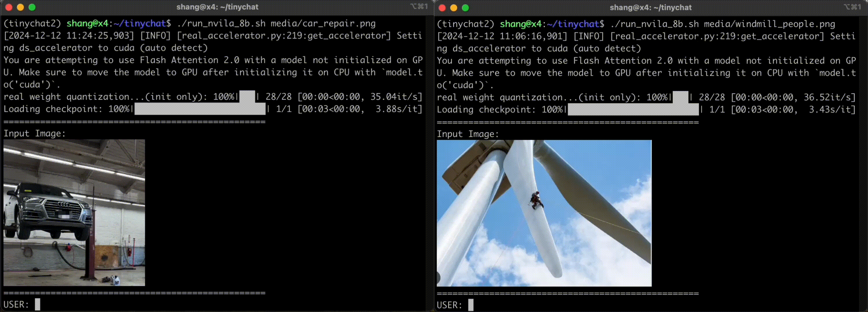Click the green 'shang@x4' prompt in right terminal
Screen dimensions: 868x312
click(x=521, y=24)
